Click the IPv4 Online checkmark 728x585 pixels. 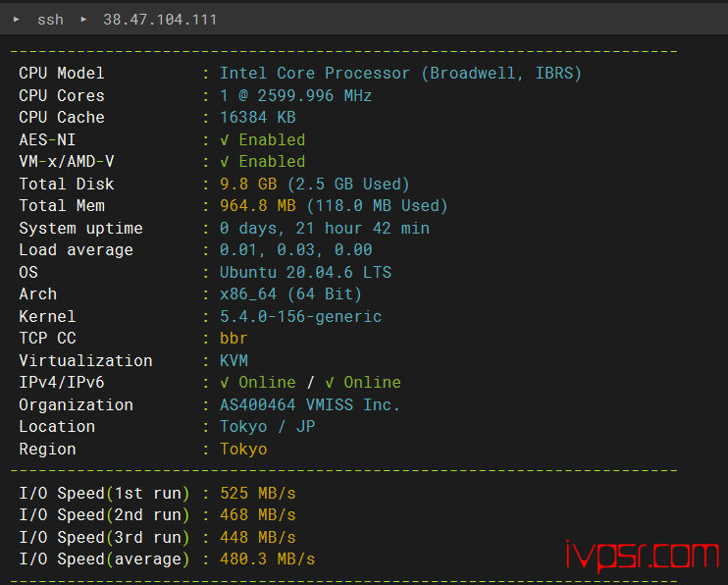(x=225, y=383)
